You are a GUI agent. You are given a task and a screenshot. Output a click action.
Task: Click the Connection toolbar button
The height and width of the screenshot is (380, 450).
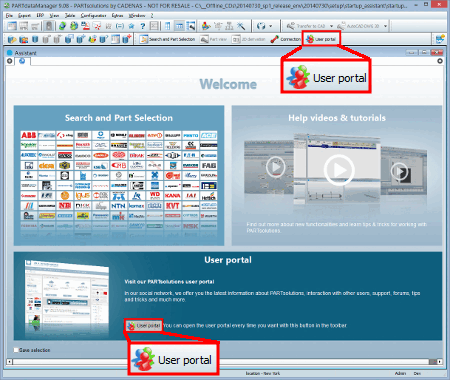[286, 39]
